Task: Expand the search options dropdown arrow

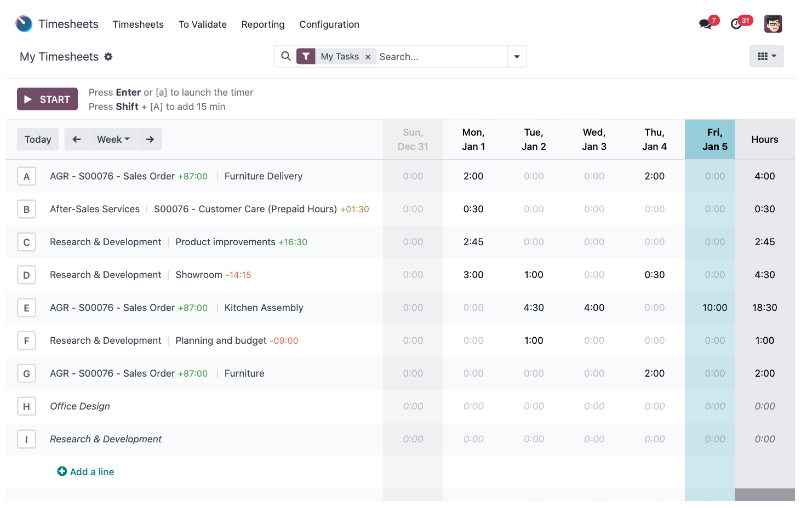Action: [x=517, y=57]
